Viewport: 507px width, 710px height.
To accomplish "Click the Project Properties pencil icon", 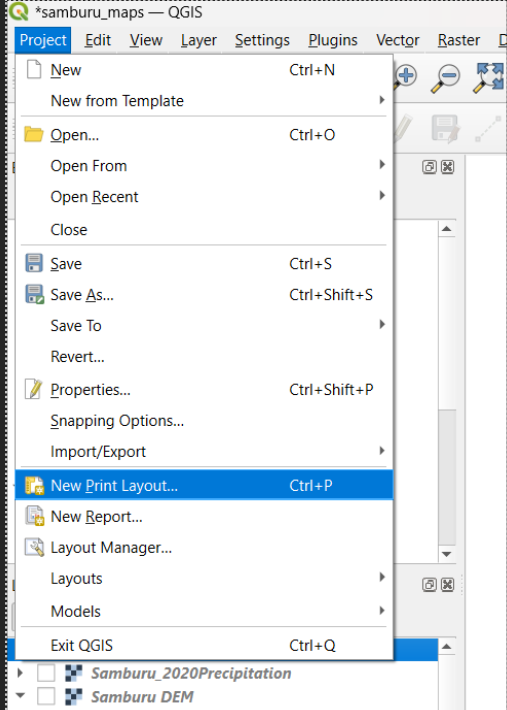I will 34,389.
